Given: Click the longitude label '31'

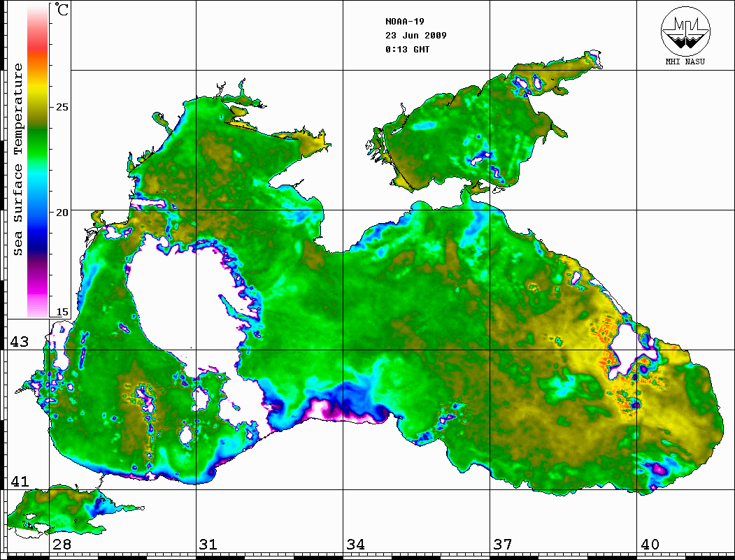Looking at the screenshot, I should click(x=208, y=544).
